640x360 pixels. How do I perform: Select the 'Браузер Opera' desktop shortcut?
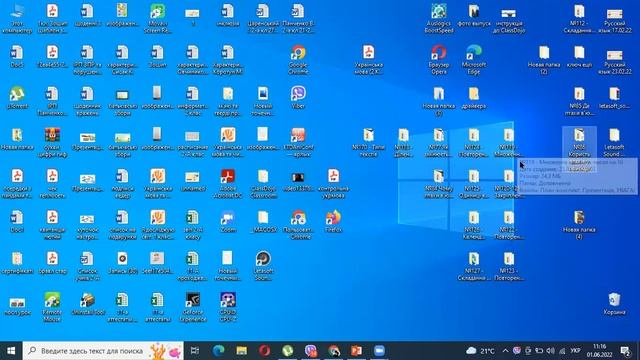pyautogui.click(x=439, y=60)
